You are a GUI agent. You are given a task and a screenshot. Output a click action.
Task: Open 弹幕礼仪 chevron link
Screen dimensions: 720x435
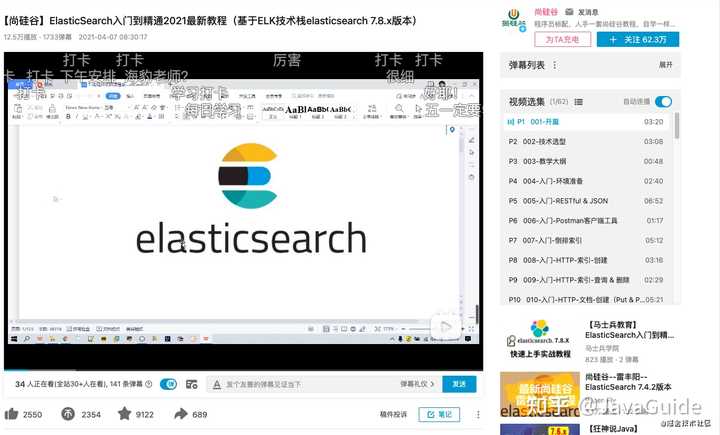(x=417, y=384)
